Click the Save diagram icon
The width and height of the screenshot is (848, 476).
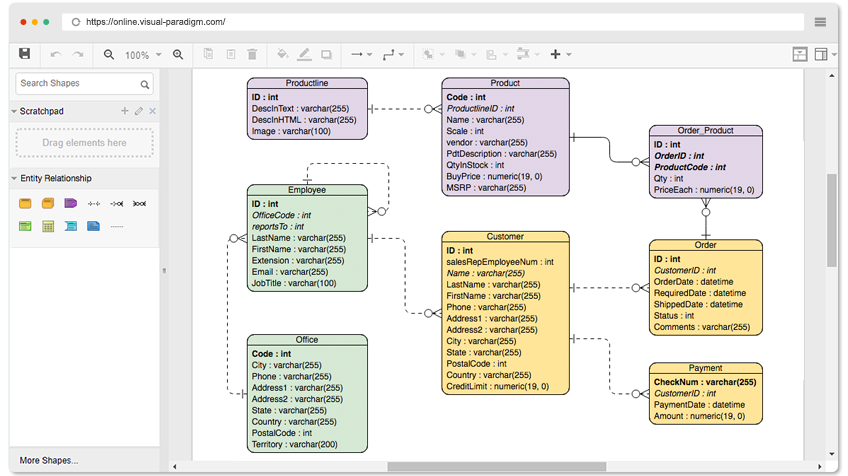[x=24, y=54]
